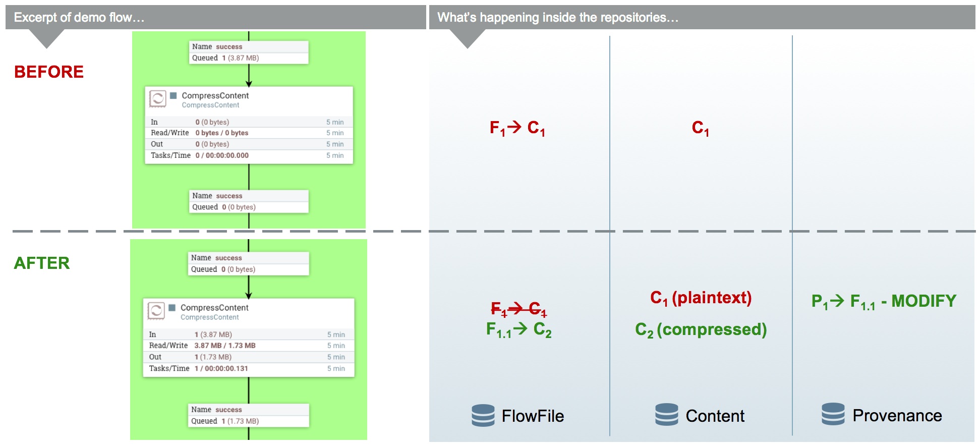Click the Tasks/Time row showing 00:00:00.131
980x448 pixels.
click(x=248, y=369)
